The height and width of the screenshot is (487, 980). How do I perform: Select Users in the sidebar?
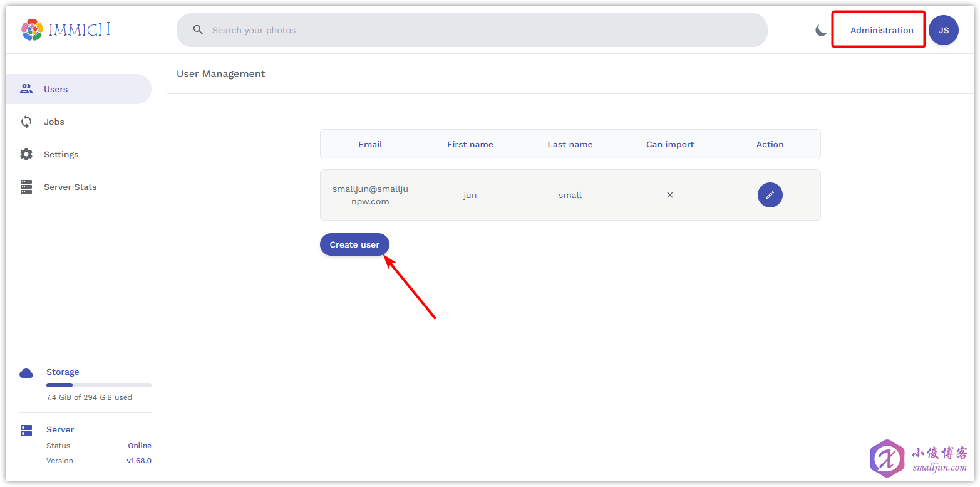click(x=79, y=89)
